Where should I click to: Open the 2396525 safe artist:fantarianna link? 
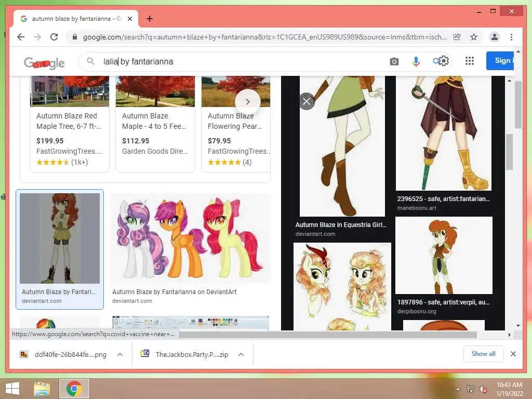[444, 199]
